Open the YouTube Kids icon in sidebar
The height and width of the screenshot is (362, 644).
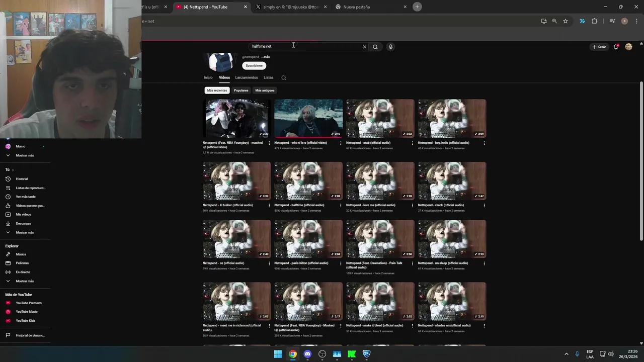8,321
